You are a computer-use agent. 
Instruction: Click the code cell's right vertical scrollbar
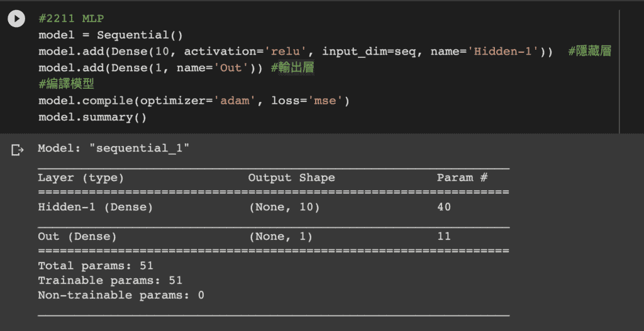[619, 69]
